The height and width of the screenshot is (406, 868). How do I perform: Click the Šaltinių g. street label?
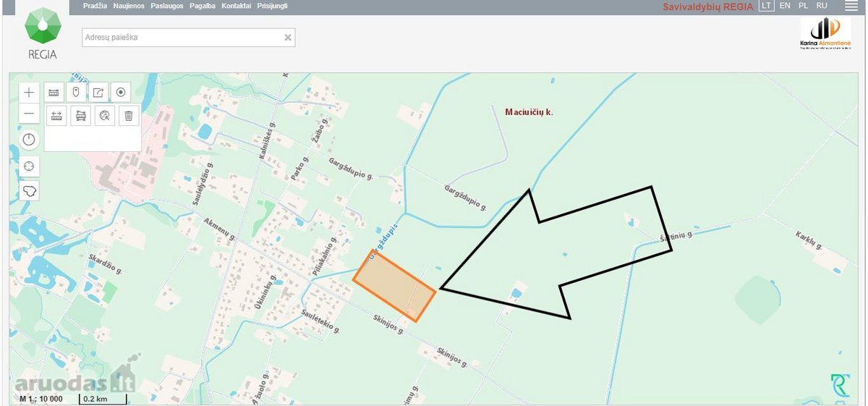[x=676, y=237]
